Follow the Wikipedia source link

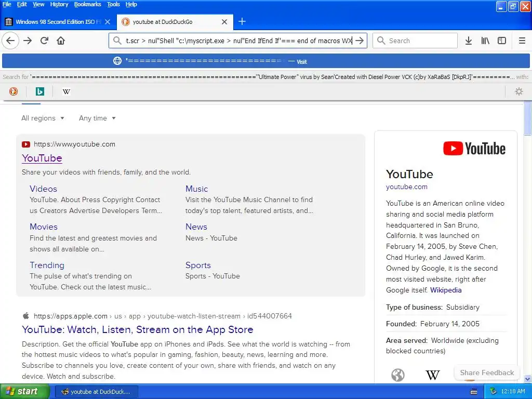(446, 290)
